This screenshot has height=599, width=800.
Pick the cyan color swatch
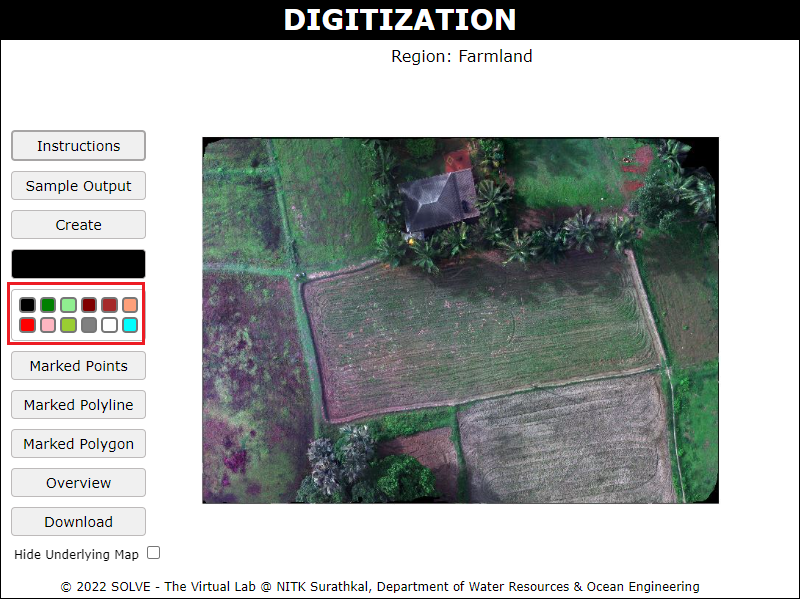(x=130, y=325)
